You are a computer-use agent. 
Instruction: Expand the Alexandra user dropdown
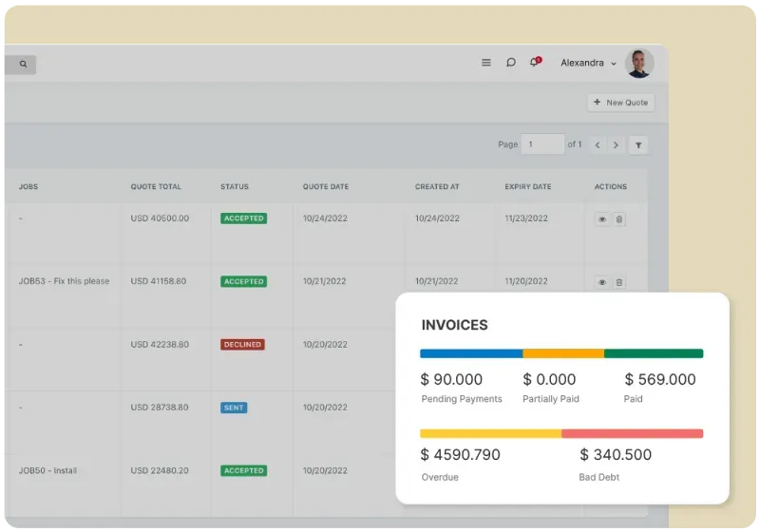pos(588,63)
